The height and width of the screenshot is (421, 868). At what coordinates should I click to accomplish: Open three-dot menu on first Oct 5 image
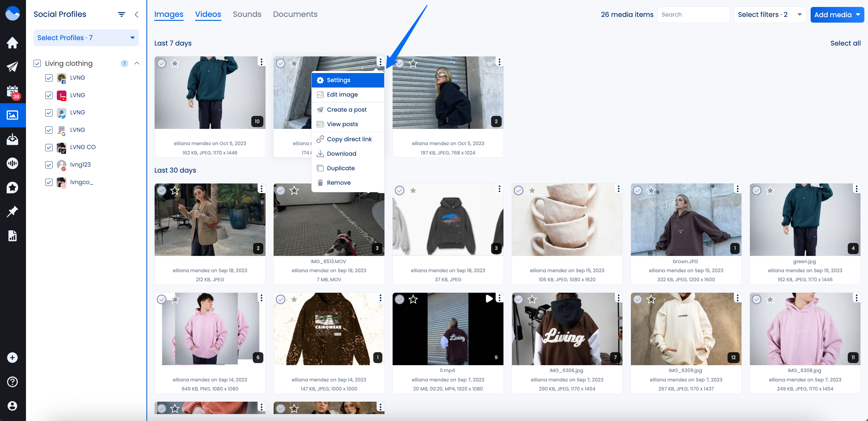[x=262, y=62]
